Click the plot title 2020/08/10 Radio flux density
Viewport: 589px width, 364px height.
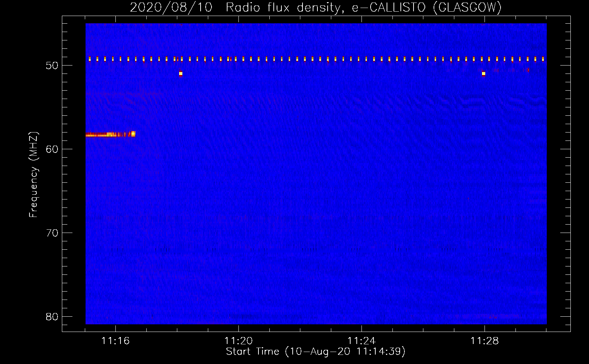236,8
